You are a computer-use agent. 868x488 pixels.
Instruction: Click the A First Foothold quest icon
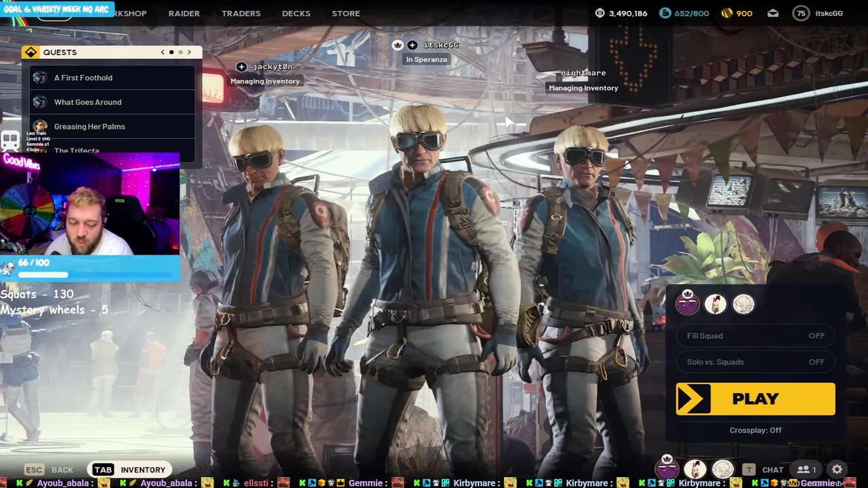40,78
